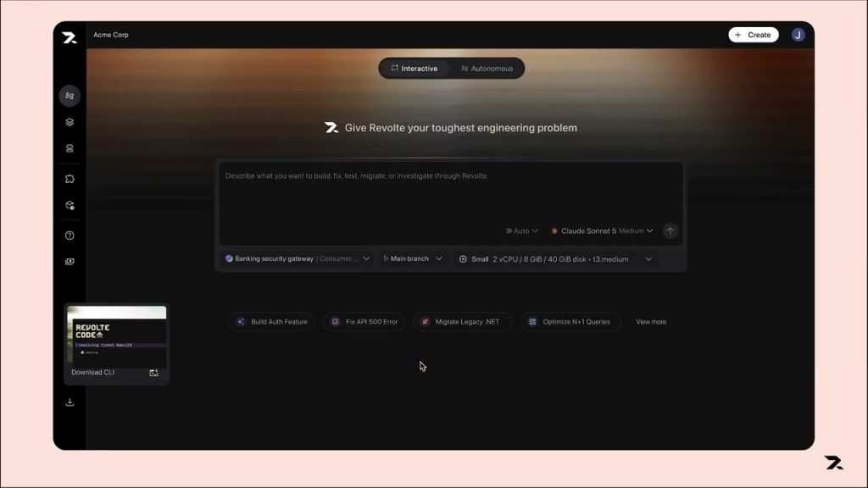
Task: Expand the Small t3.medium instance dropdown chevron
Action: coord(648,259)
